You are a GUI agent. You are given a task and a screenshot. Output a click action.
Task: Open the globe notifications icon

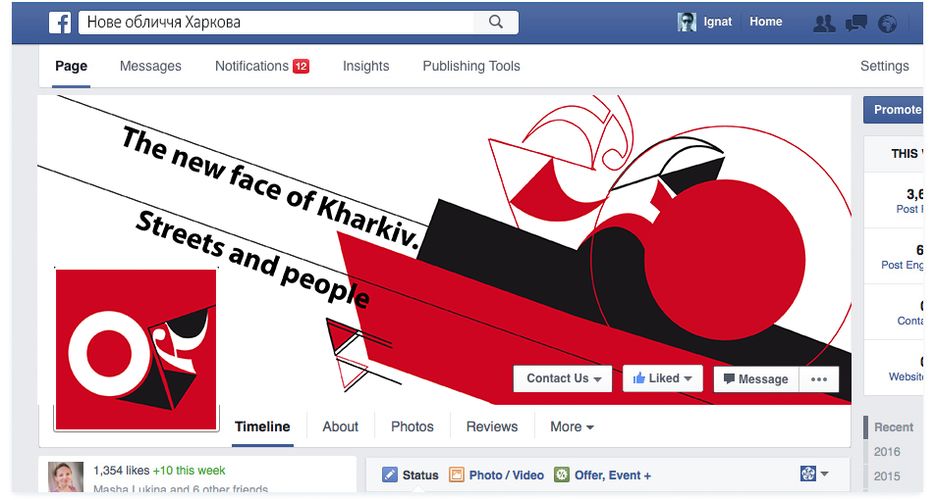coord(887,23)
